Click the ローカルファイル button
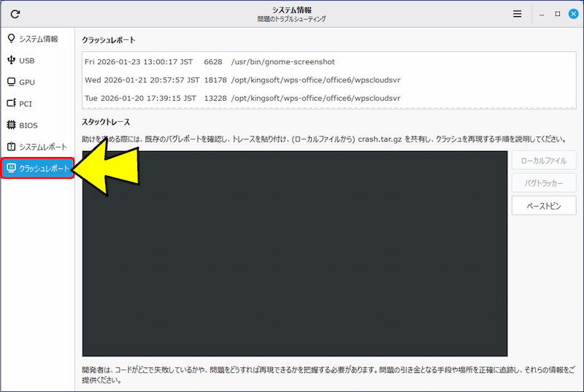584x392 pixels. coord(543,160)
